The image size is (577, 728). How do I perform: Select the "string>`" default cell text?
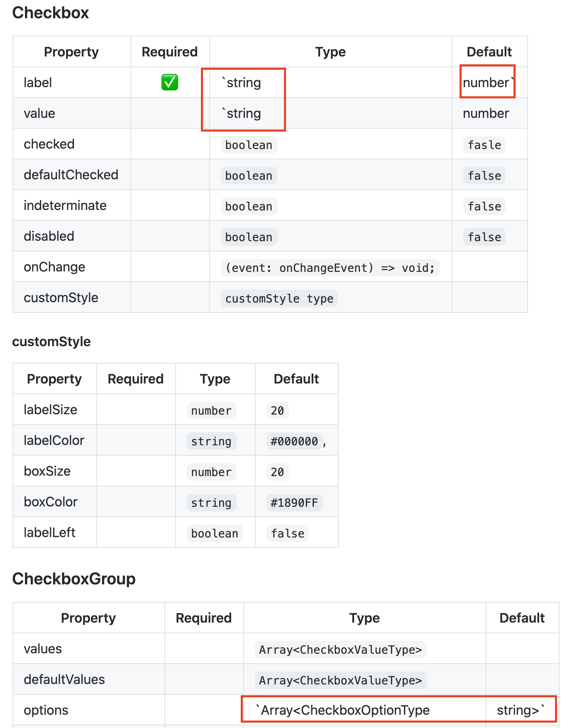pos(521,710)
